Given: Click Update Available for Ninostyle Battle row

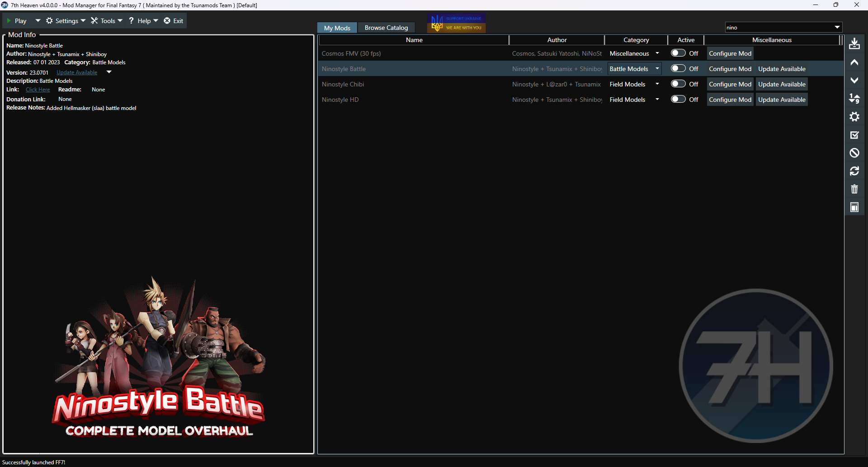Looking at the screenshot, I should pyautogui.click(x=782, y=69).
